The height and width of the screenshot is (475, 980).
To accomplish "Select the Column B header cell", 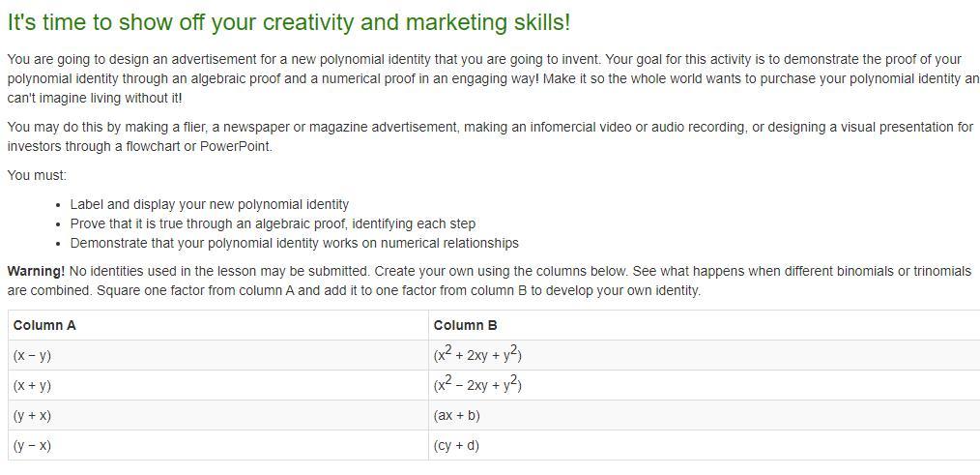I will 705,325.
